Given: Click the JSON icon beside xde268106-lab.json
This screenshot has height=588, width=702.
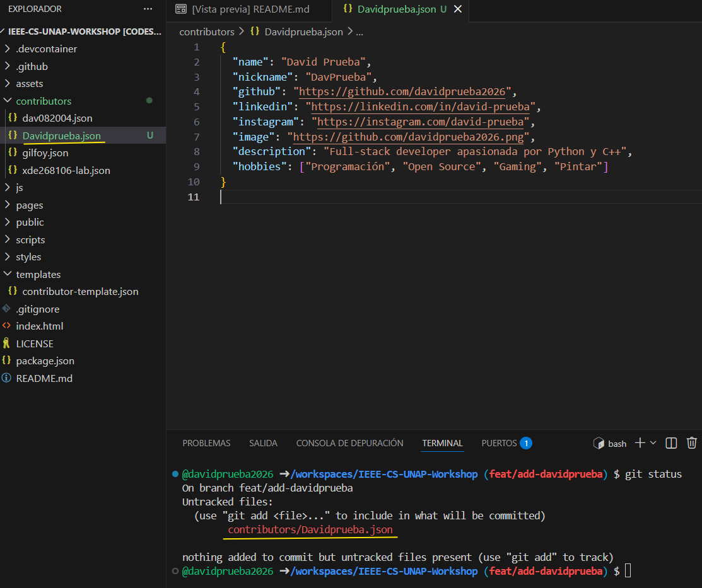Looking at the screenshot, I should coord(13,170).
